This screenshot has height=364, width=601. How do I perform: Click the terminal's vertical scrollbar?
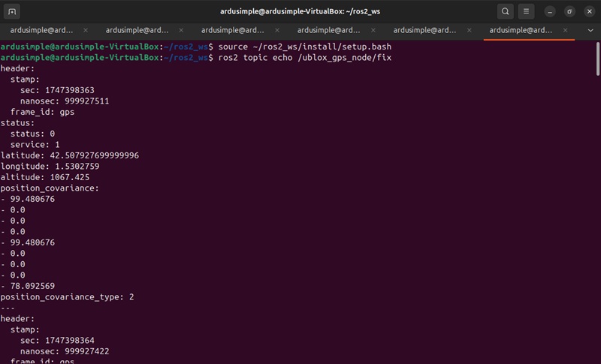coord(597,60)
